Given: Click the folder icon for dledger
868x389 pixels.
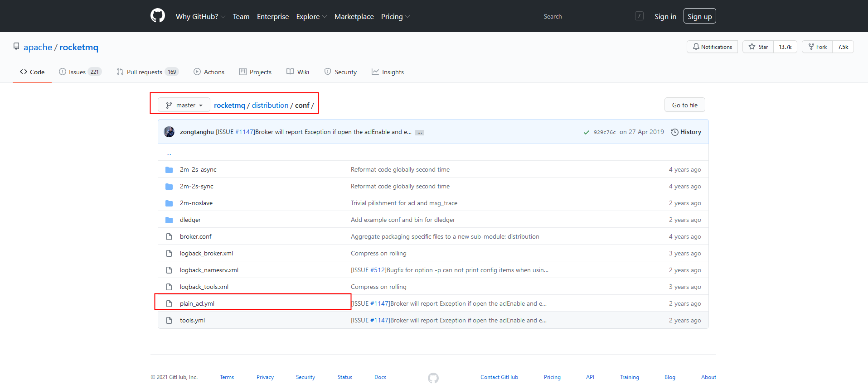Looking at the screenshot, I should click(169, 220).
